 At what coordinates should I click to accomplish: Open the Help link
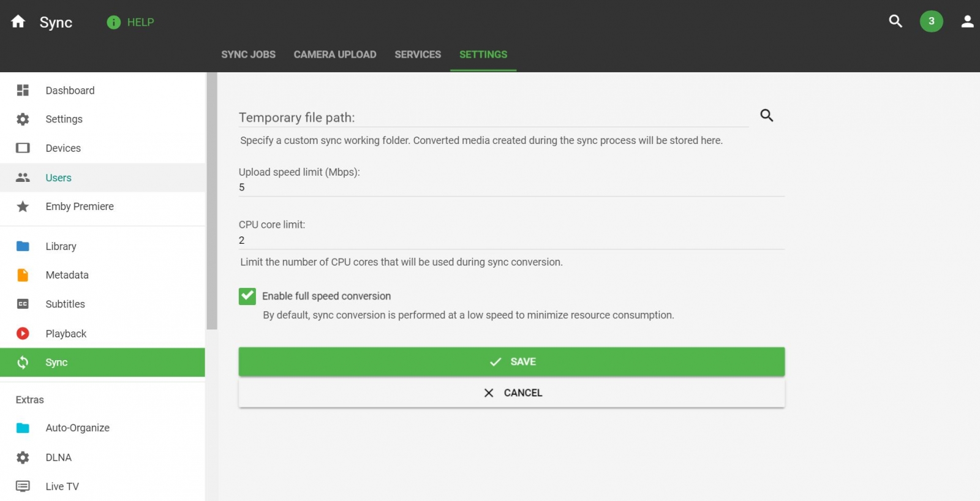coord(130,22)
